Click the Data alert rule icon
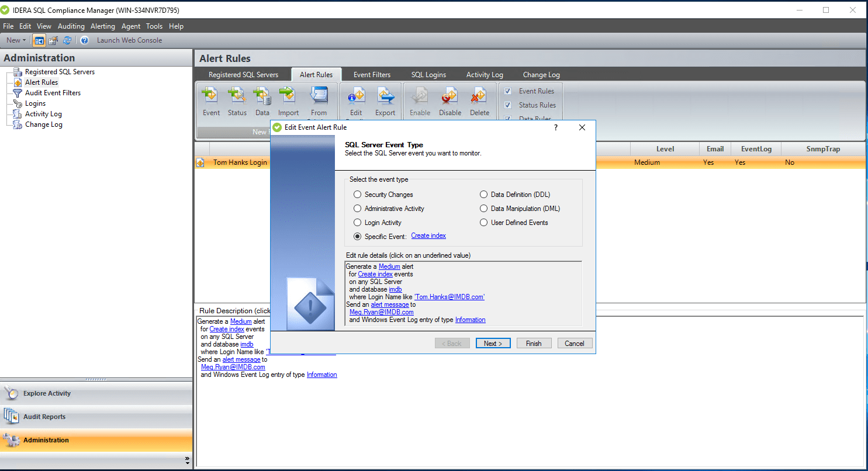 [x=262, y=95]
